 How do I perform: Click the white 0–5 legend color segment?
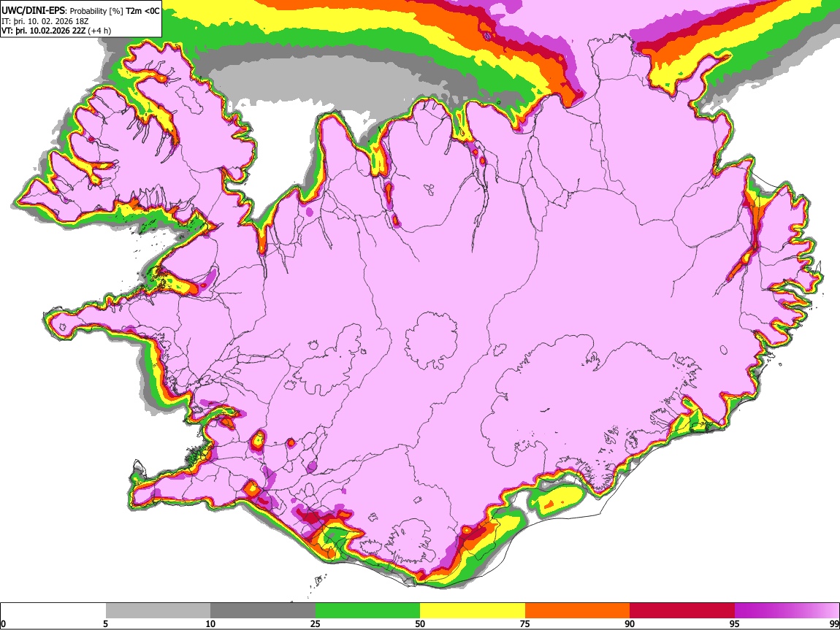53,611
